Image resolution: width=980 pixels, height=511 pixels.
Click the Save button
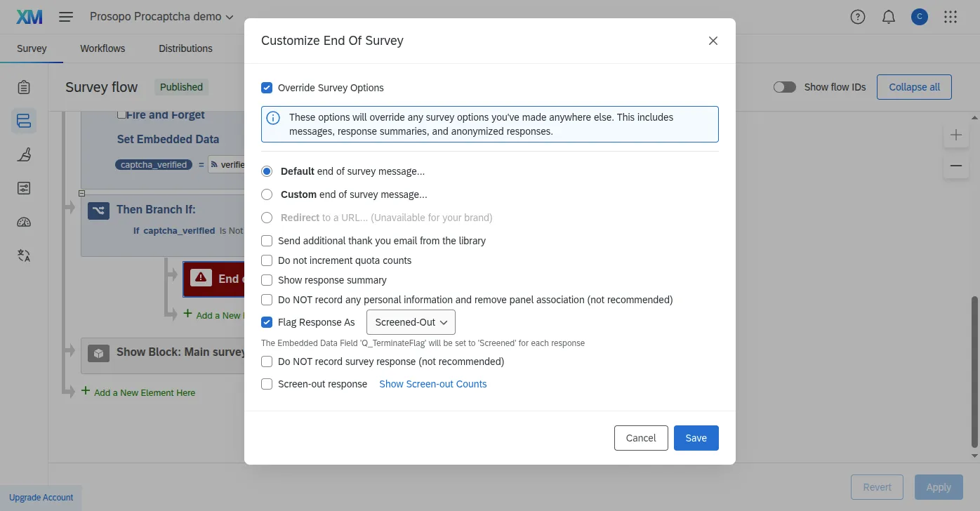(696, 438)
